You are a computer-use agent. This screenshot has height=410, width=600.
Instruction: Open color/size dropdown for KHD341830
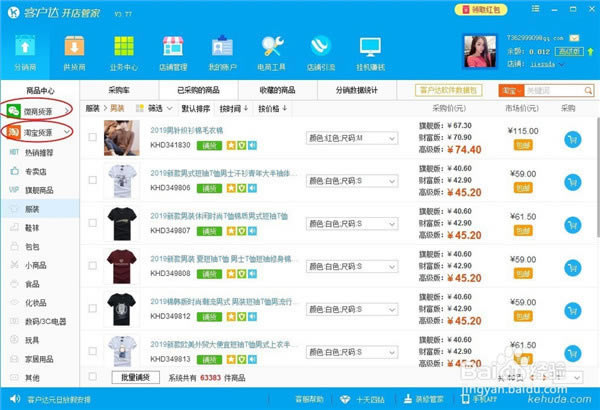point(352,138)
